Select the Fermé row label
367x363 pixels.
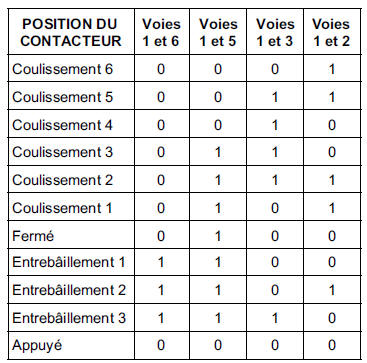(x=33, y=236)
